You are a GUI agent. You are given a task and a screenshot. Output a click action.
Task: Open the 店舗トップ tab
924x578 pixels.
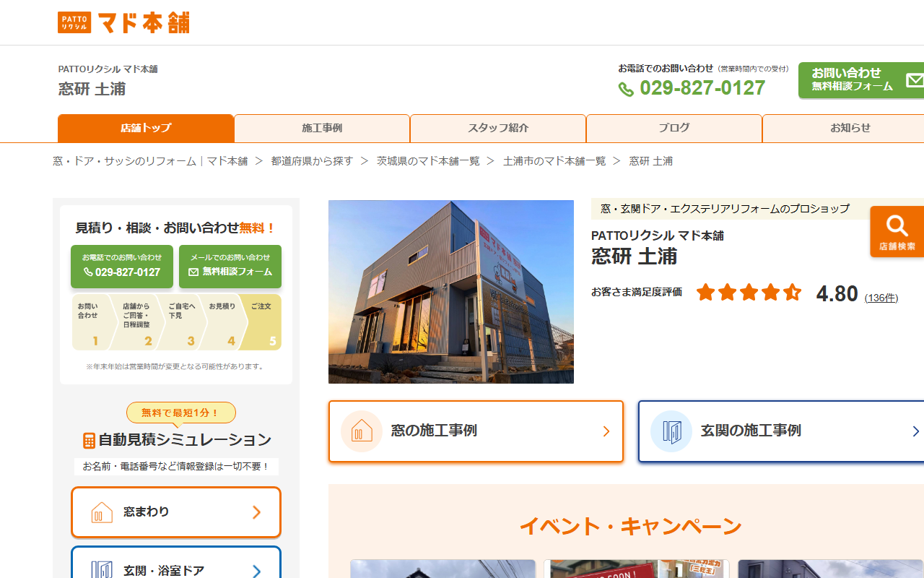point(146,128)
